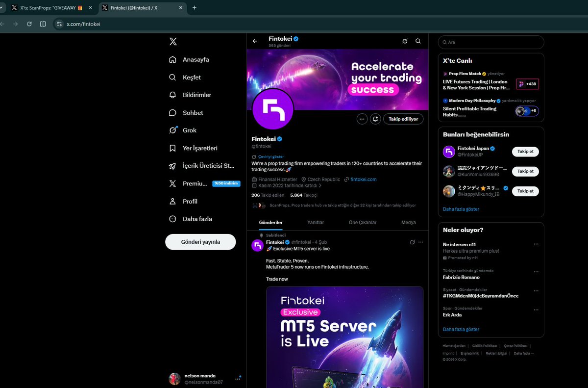This screenshot has height=388, width=588.
Task: Click notification subscribe icon on profile
Action: (x=376, y=119)
